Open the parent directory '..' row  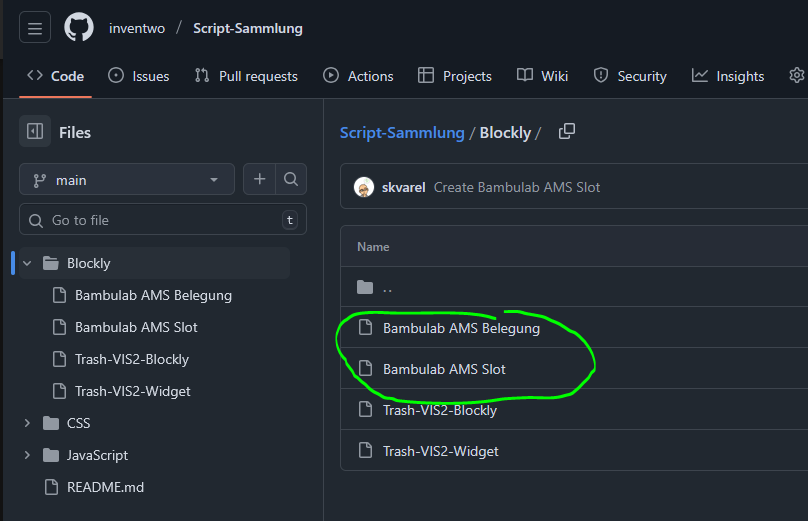pyautogui.click(x=387, y=288)
